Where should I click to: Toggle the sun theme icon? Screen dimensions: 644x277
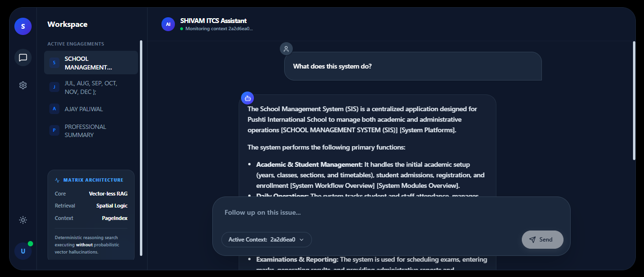[x=23, y=220]
